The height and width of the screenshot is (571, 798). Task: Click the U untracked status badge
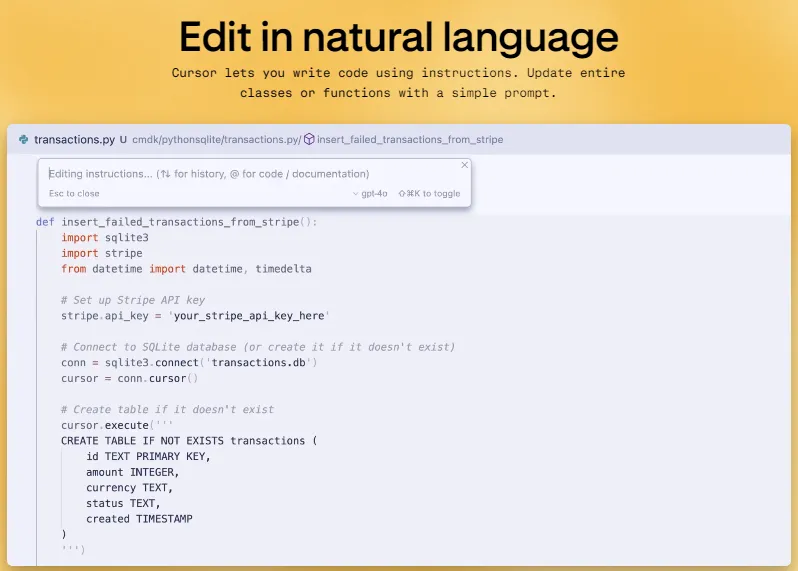coord(123,140)
